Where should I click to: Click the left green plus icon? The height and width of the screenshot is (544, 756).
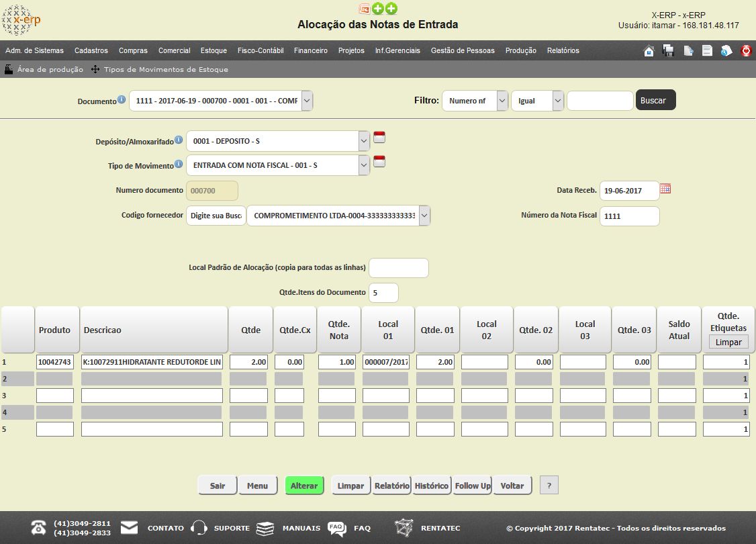378,9
